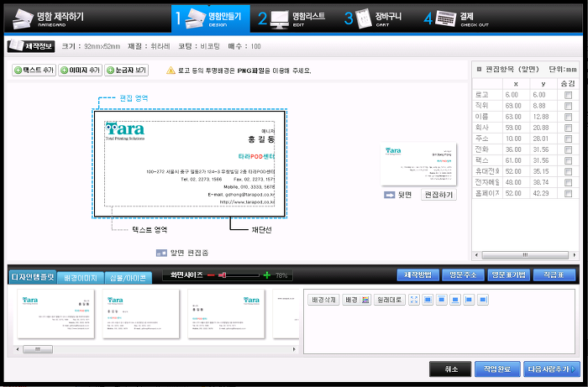Click the 눈금자 보기 button
Viewport: 588px width, 387px height.
click(x=126, y=70)
